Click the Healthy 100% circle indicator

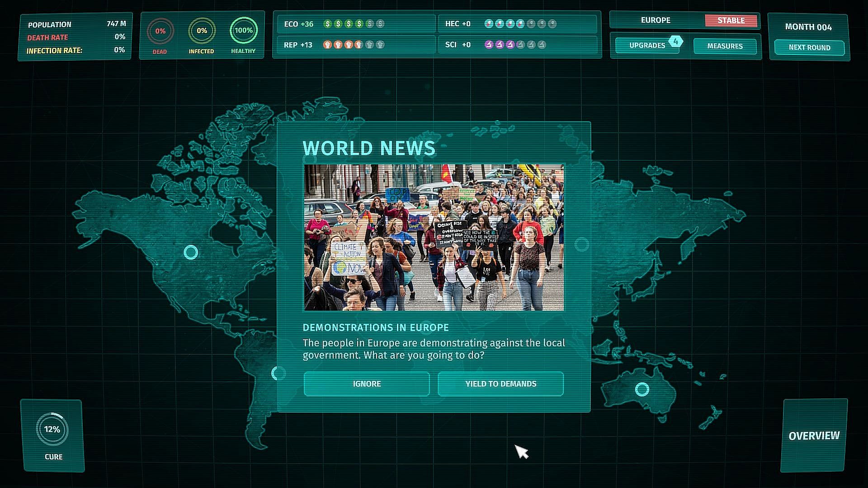[243, 30]
